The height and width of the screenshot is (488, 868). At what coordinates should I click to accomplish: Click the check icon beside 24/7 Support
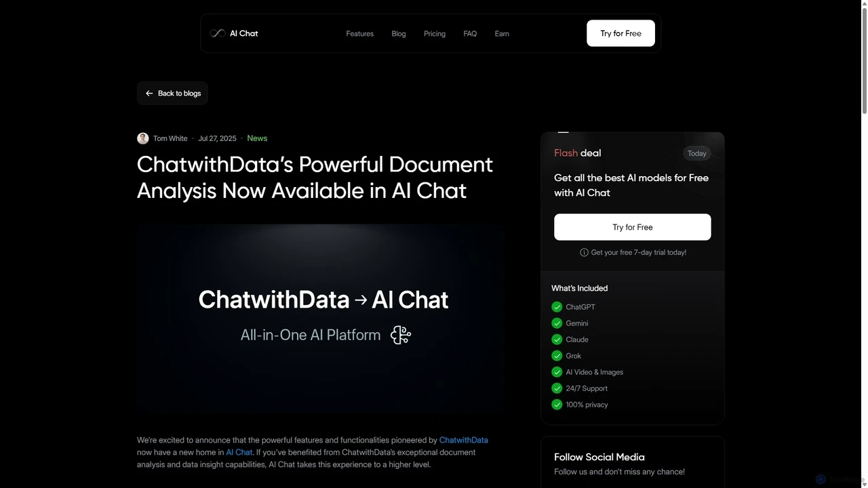557,388
